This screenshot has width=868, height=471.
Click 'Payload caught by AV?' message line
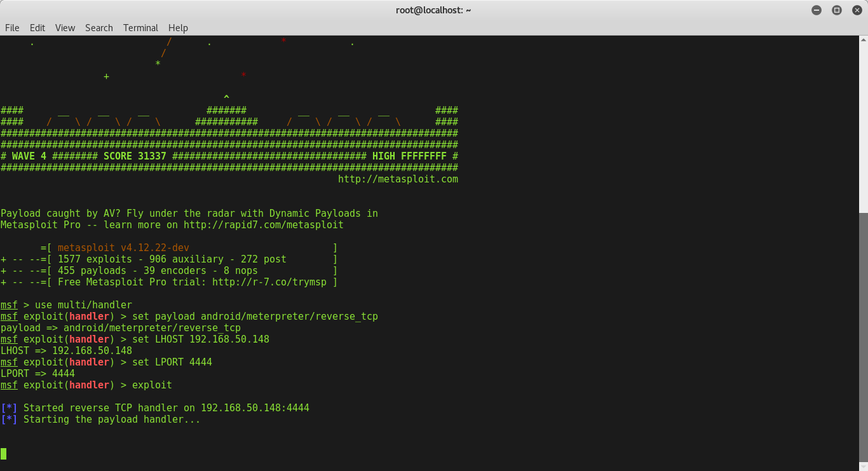(189, 214)
